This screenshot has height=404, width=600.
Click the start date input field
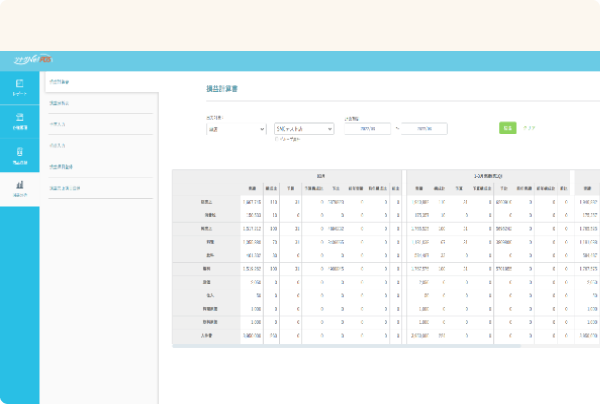point(365,128)
